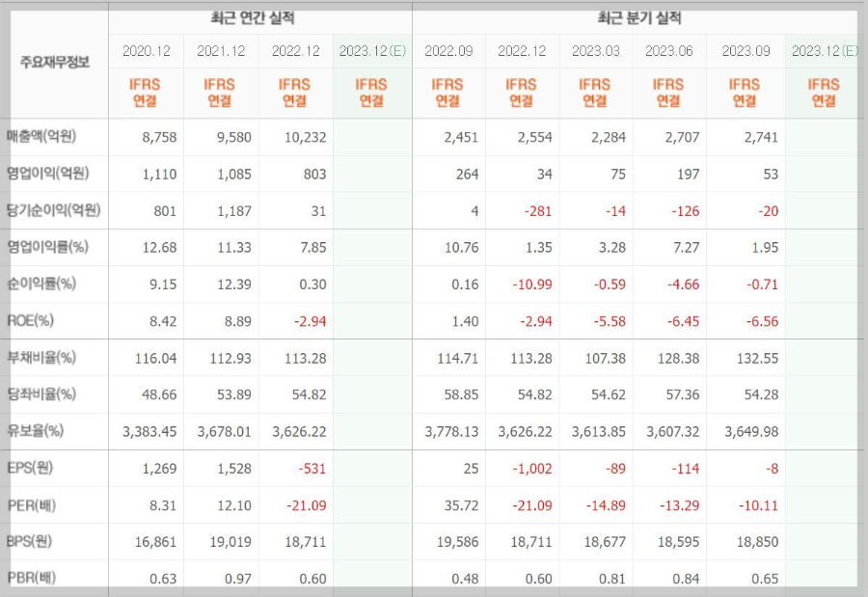Select EPS value 1,528
This screenshot has height=597, width=868.
point(234,469)
